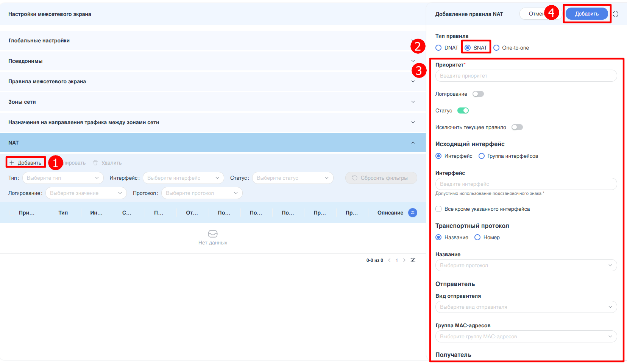Select the DNAT rule type radio

438,48
